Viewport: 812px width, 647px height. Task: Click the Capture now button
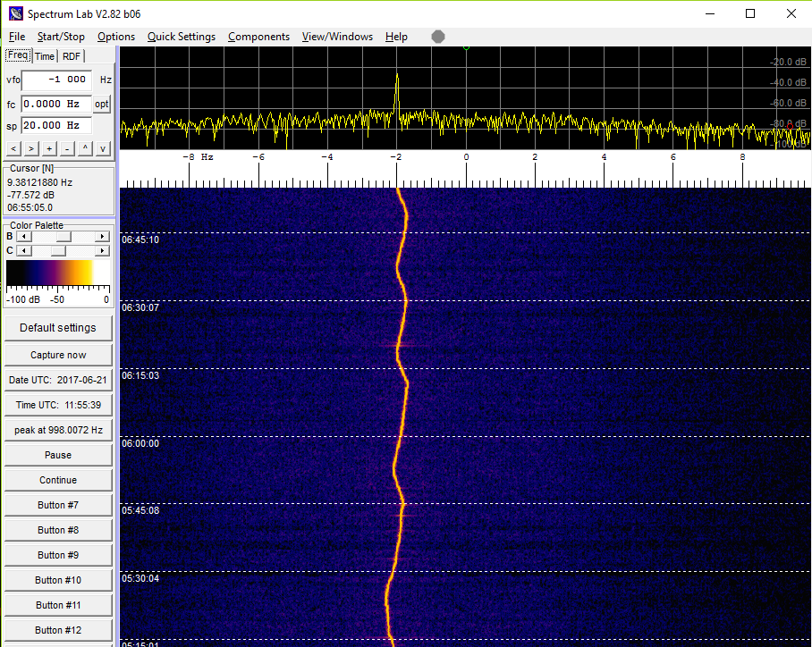click(x=57, y=353)
